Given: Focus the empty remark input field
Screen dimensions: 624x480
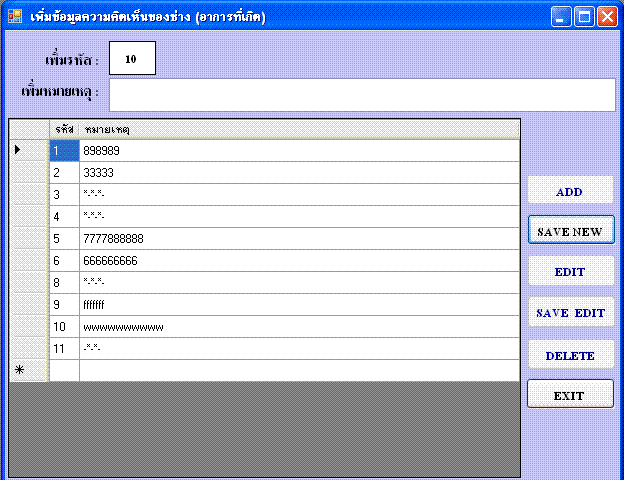Looking at the screenshot, I should pos(362,95).
